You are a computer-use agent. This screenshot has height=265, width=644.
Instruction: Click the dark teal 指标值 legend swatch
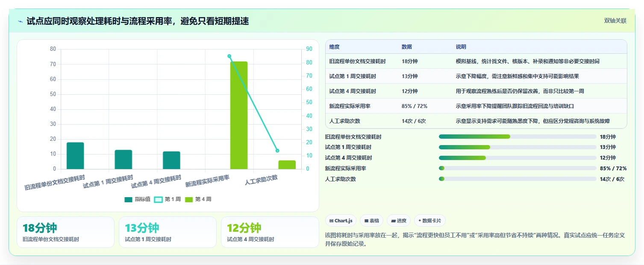(129, 200)
